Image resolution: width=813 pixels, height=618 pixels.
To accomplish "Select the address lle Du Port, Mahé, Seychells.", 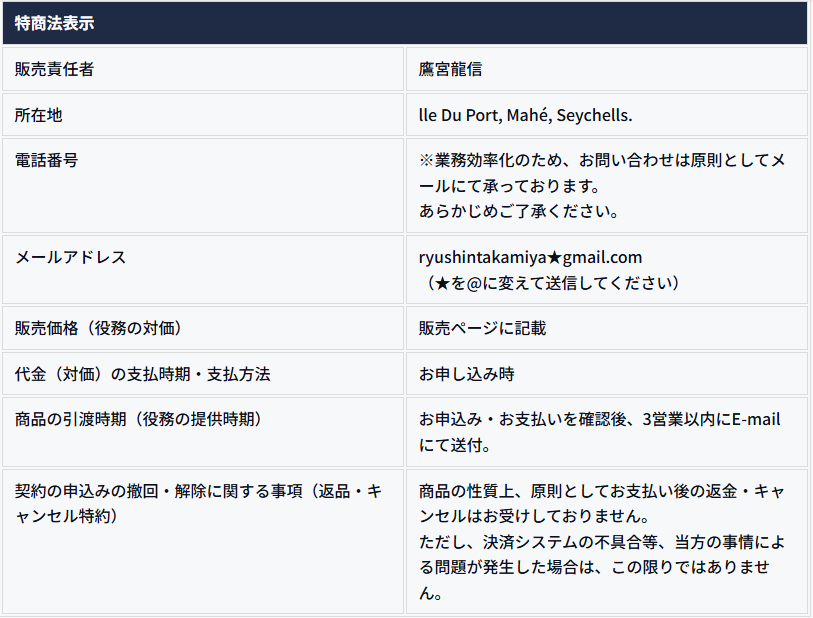I will (x=526, y=115).
